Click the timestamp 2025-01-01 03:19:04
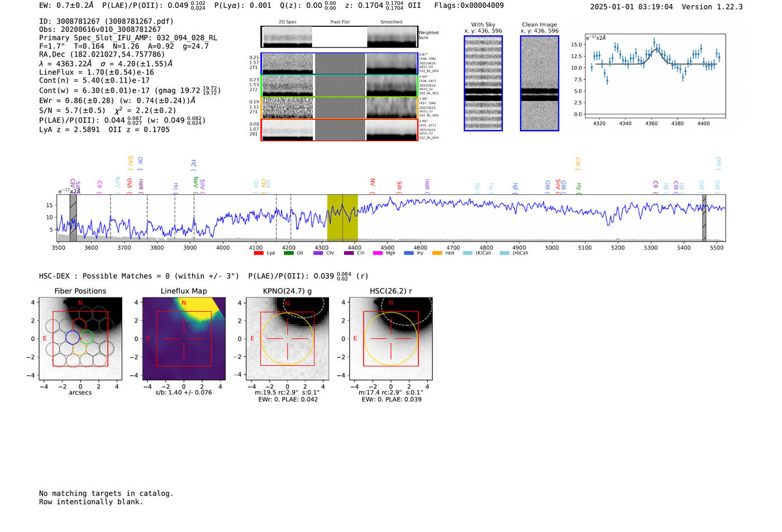This screenshot has height=532, width=782. pyautogui.click(x=631, y=7)
